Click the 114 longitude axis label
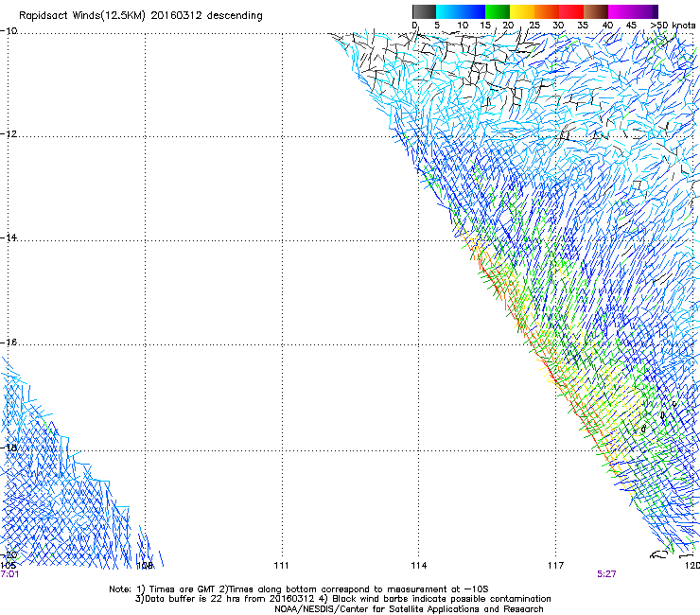Screen dimensions: 700x615 (x=419, y=566)
